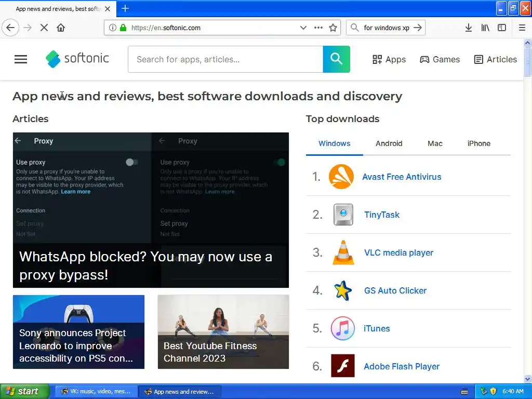Click the GS Auto Clicker star icon
This screenshot has height=399, width=532.
click(343, 291)
